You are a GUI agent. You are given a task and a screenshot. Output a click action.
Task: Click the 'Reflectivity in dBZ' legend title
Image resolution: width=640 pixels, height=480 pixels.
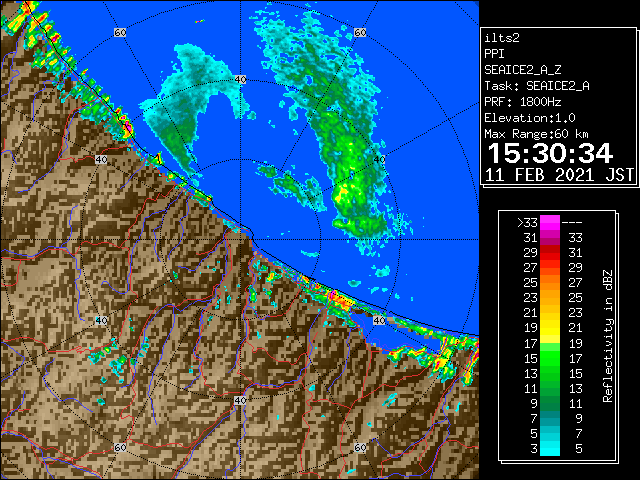[608, 336]
